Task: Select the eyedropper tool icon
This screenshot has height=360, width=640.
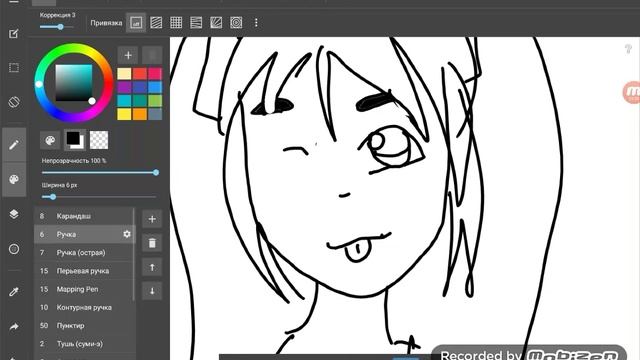Action: 14,291
